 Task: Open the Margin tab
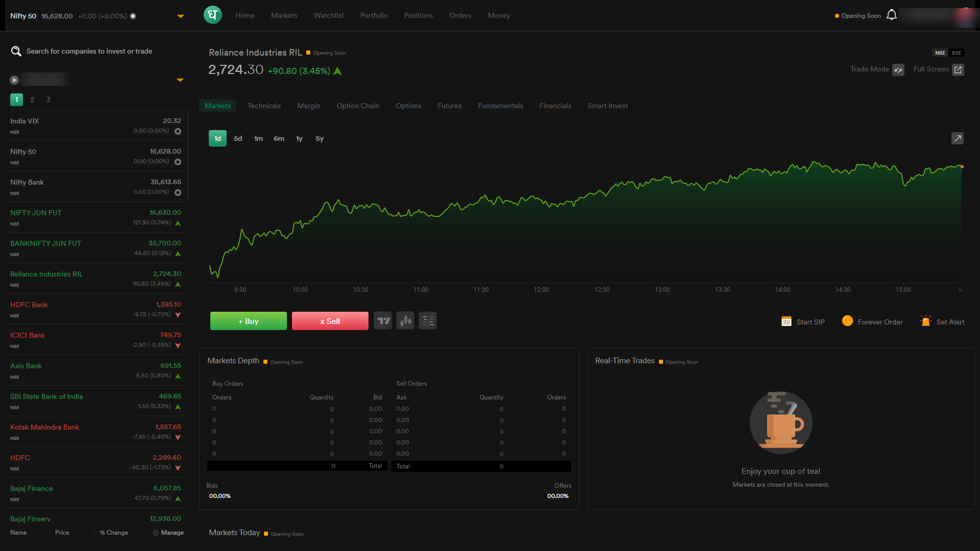click(x=308, y=106)
